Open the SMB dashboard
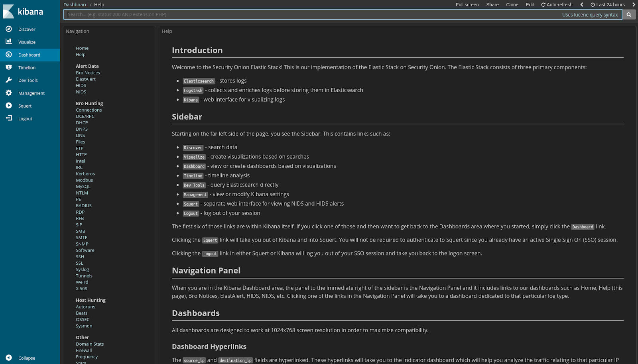638x364 pixels. point(81,231)
